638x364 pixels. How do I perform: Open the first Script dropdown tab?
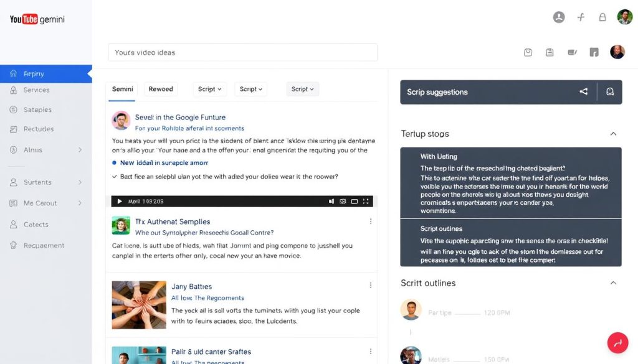(209, 89)
